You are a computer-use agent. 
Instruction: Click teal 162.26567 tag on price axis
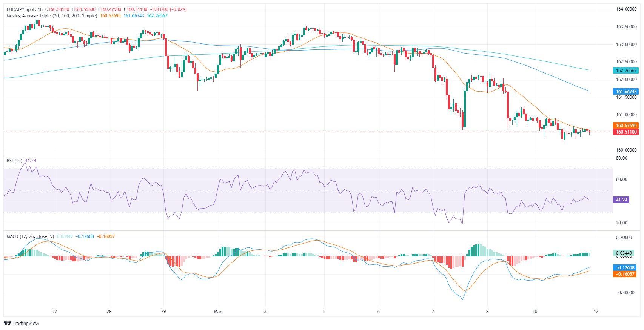click(626, 71)
